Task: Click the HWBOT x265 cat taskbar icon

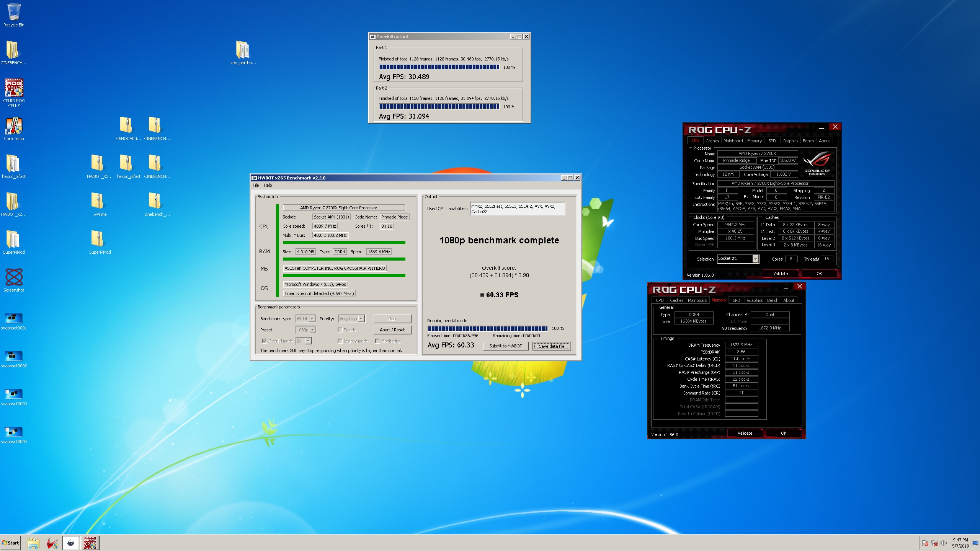Action: point(71,543)
